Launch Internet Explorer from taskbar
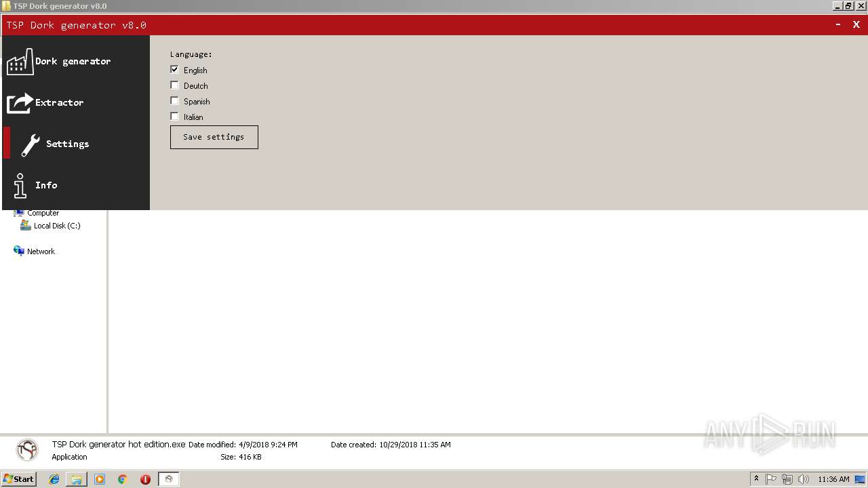 (x=54, y=479)
